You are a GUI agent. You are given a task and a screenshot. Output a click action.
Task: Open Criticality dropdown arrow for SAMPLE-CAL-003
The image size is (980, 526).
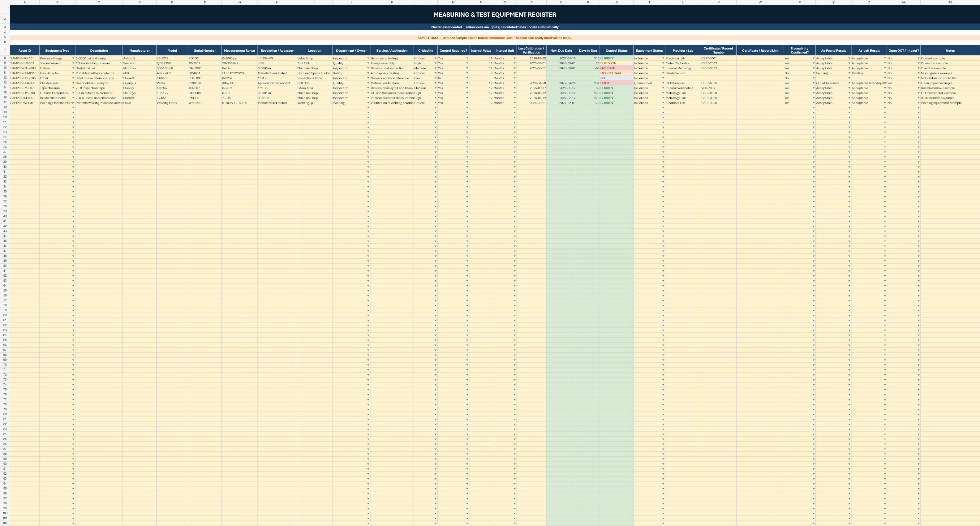click(435, 68)
